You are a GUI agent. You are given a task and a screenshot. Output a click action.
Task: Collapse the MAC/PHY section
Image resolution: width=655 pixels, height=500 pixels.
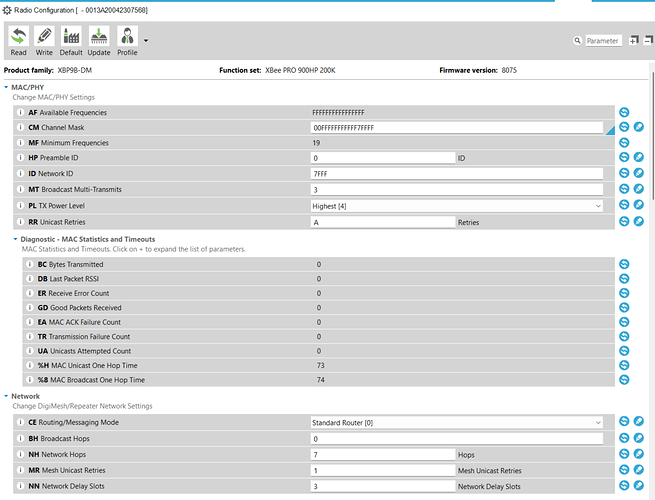click(6, 88)
